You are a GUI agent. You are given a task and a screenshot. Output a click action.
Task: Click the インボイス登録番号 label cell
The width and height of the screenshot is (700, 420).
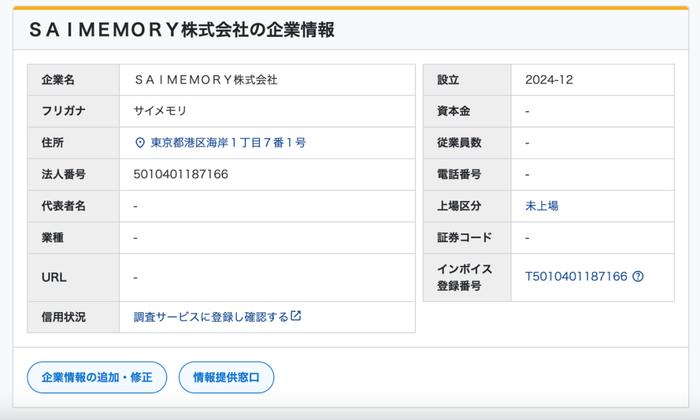(x=467, y=277)
